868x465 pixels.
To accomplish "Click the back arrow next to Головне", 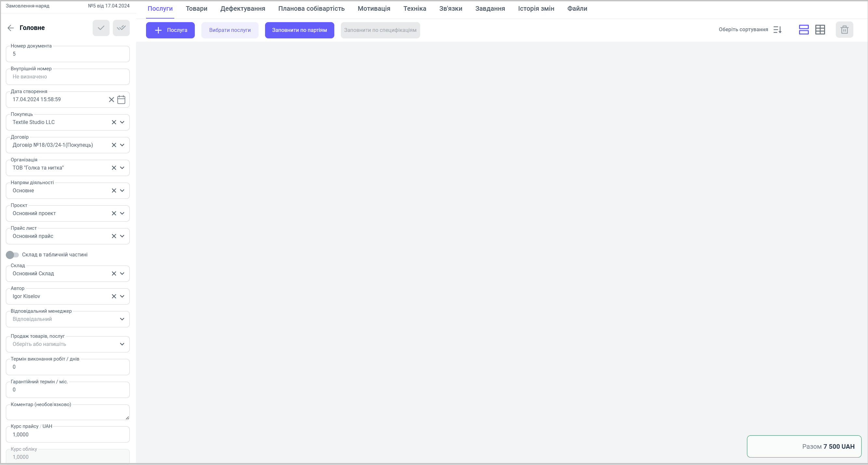I will pos(10,28).
